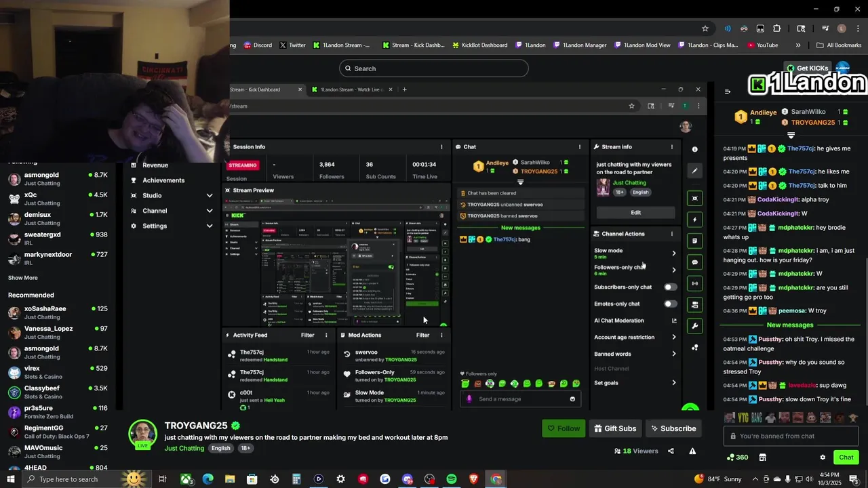Image resolution: width=868 pixels, height=488 pixels.
Task: Open xQc channel in following list
Action: pyautogui.click(x=58, y=199)
